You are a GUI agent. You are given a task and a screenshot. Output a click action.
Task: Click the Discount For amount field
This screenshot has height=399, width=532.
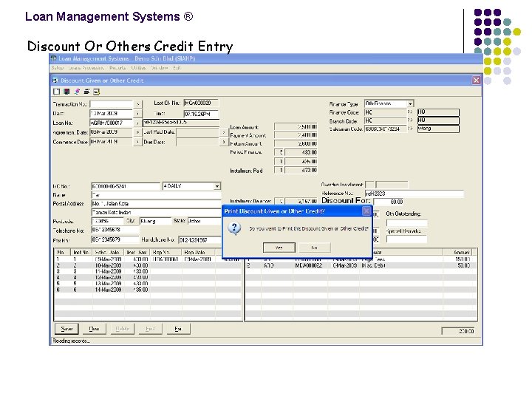tap(389, 202)
